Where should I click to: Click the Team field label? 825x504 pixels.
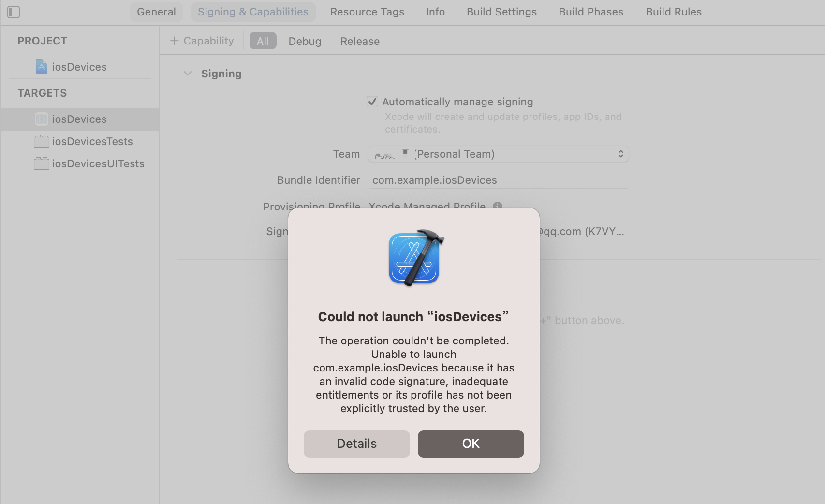click(346, 154)
